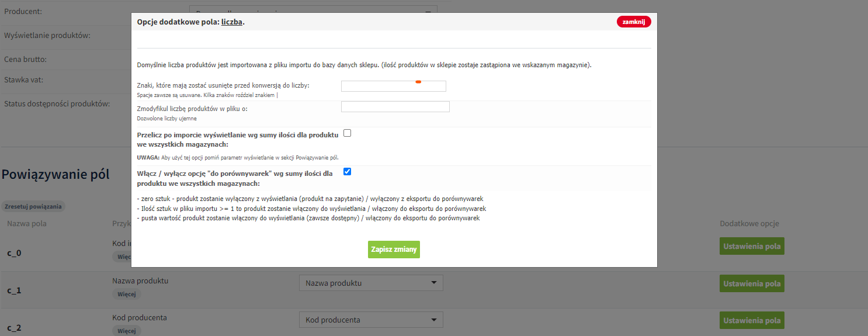Open the 'Nazwa produktu' dropdown
Viewport: 868px width, 336px height.
(x=371, y=283)
